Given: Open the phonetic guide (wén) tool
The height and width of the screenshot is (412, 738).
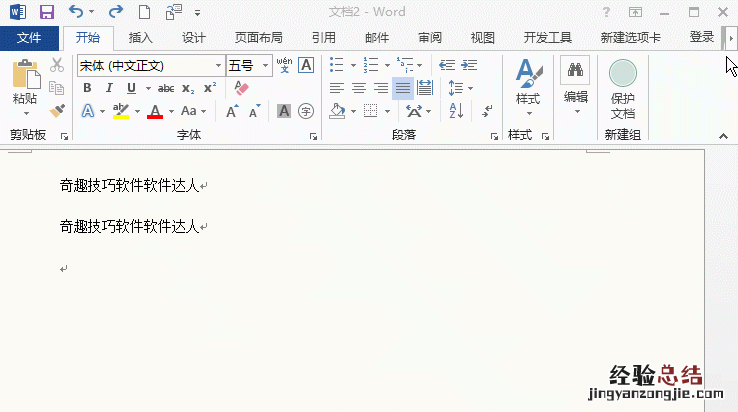Looking at the screenshot, I should (284, 65).
